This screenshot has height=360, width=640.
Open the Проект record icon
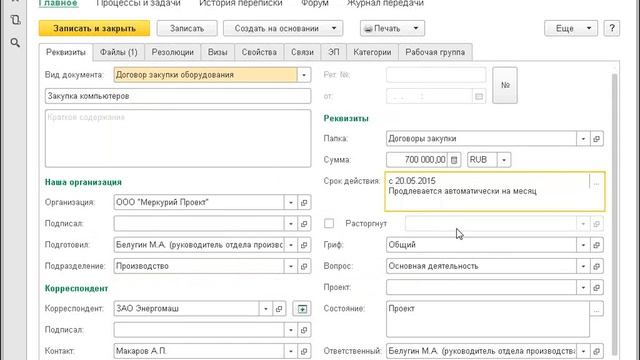point(596,287)
